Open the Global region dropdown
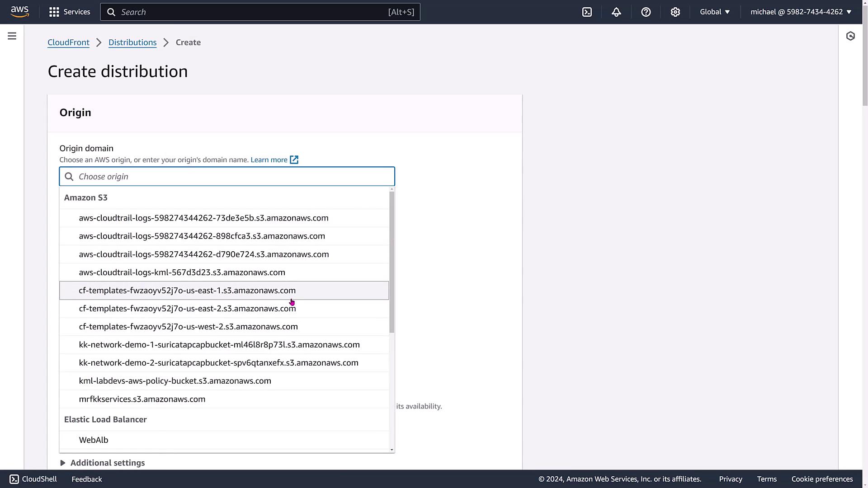Viewport: 868px width, 488px height. (x=715, y=12)
